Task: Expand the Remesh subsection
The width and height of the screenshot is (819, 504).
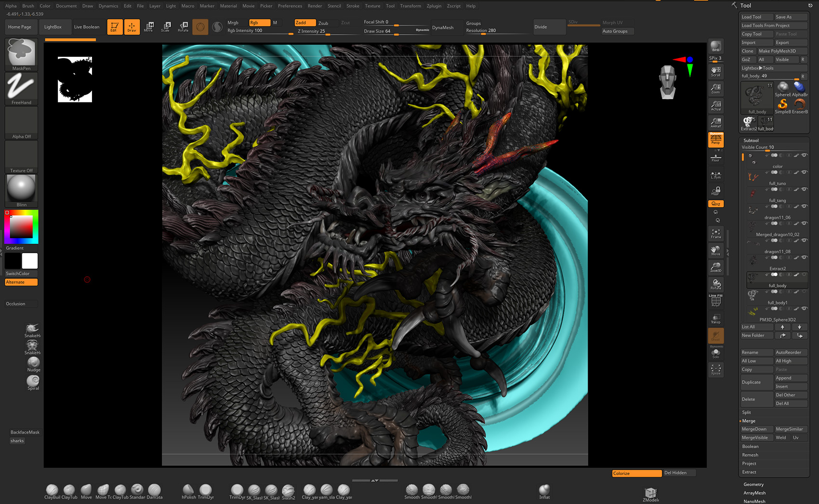Action: [750, 455]
